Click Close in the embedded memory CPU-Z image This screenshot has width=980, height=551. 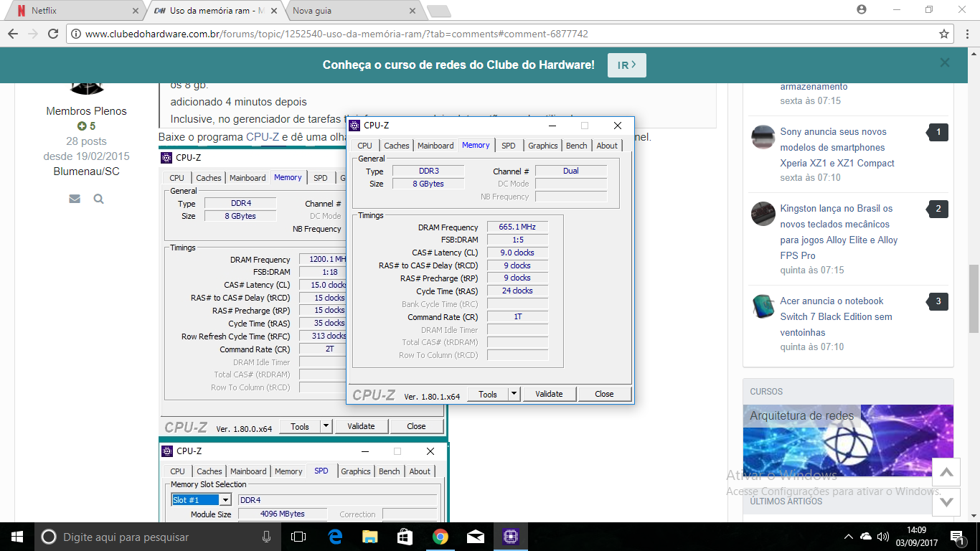416,426
